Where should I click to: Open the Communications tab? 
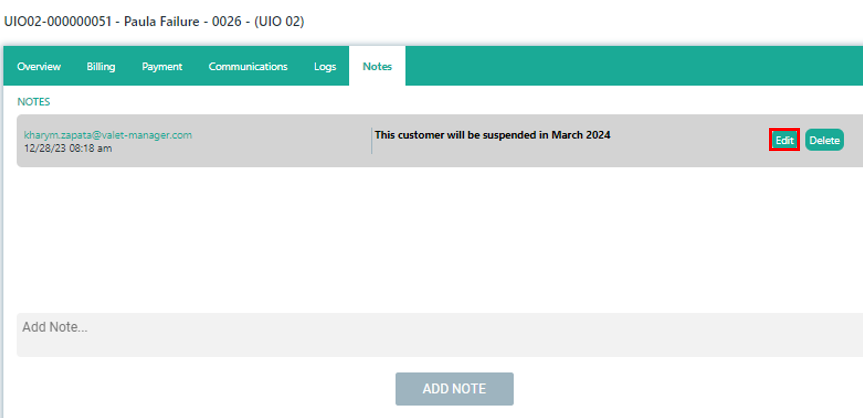248,67
